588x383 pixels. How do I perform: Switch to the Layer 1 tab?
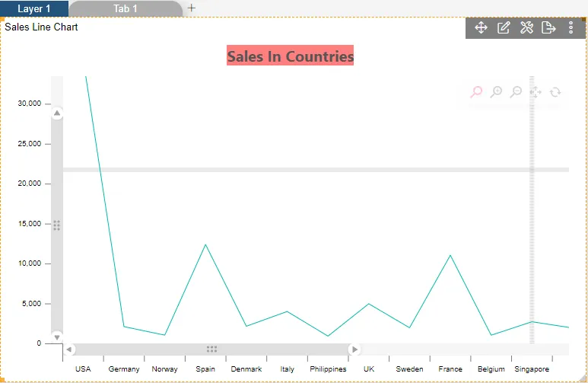(x=34, y=8)
